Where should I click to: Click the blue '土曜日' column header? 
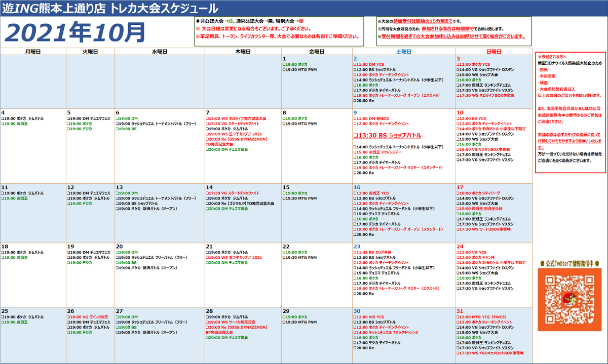(x=404, y=52)
